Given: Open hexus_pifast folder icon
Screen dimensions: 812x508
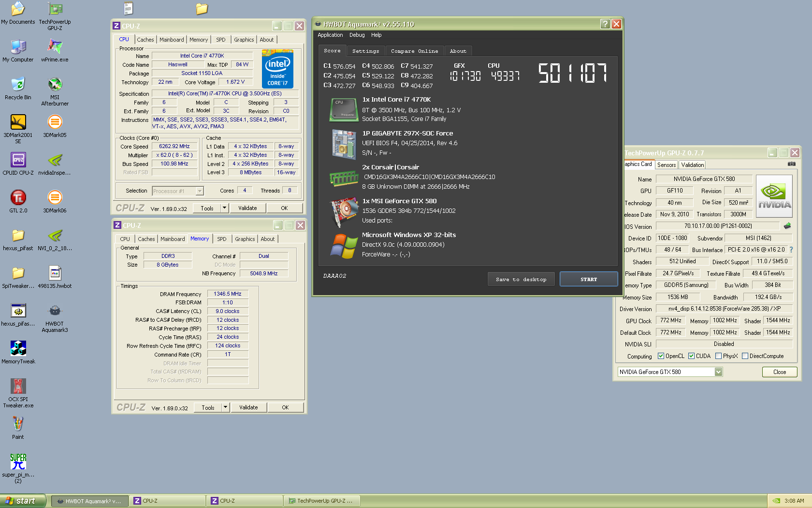Looking at the screenshot, I should click(18, 239).
